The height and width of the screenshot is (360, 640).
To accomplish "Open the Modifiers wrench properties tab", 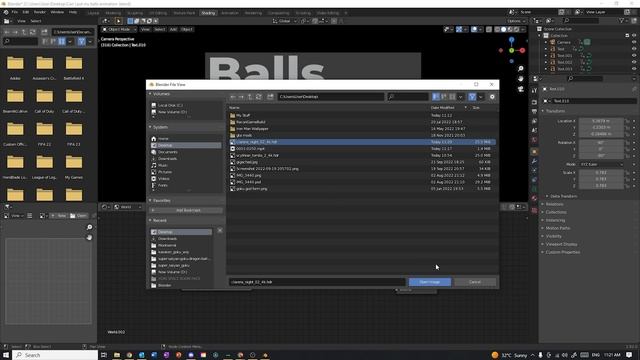I will (534, 161).
